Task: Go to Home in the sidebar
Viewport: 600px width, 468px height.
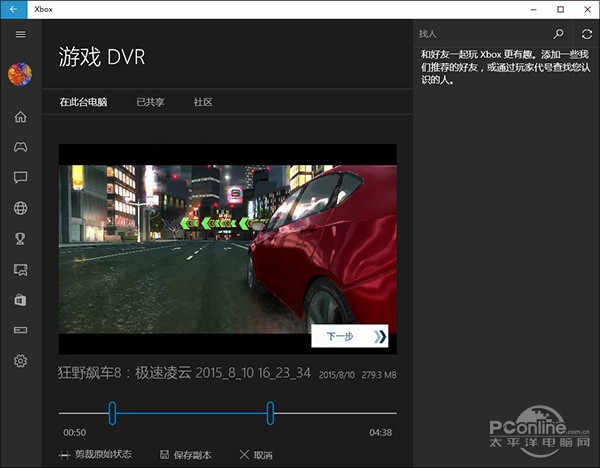Action: click(20, 117)
